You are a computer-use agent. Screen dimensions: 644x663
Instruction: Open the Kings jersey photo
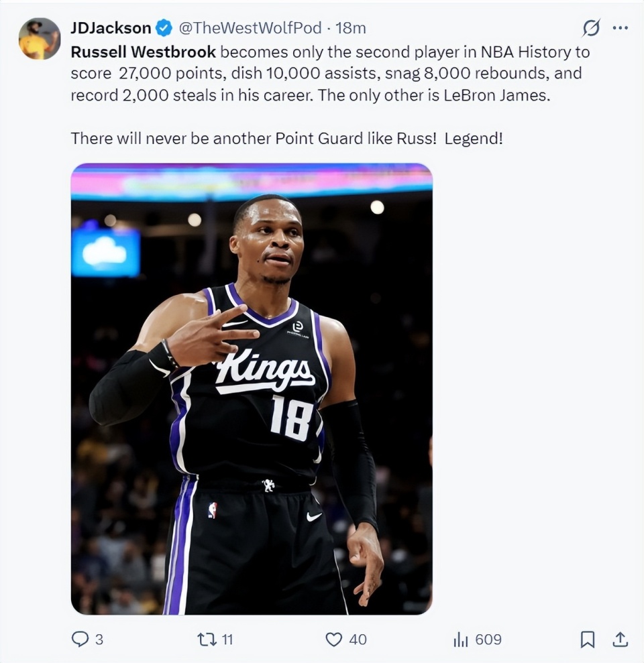coord(252,389)
